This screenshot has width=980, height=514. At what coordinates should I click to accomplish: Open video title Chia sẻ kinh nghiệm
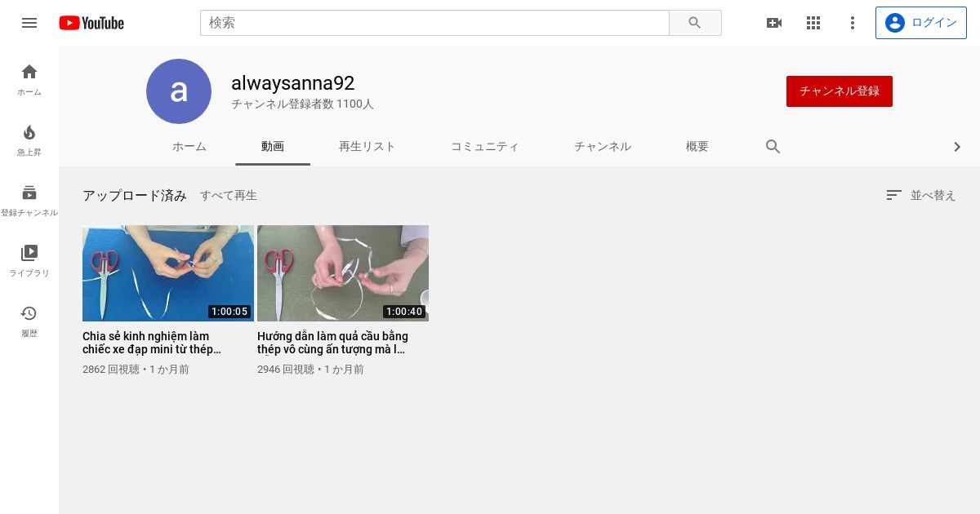[152, 343]
